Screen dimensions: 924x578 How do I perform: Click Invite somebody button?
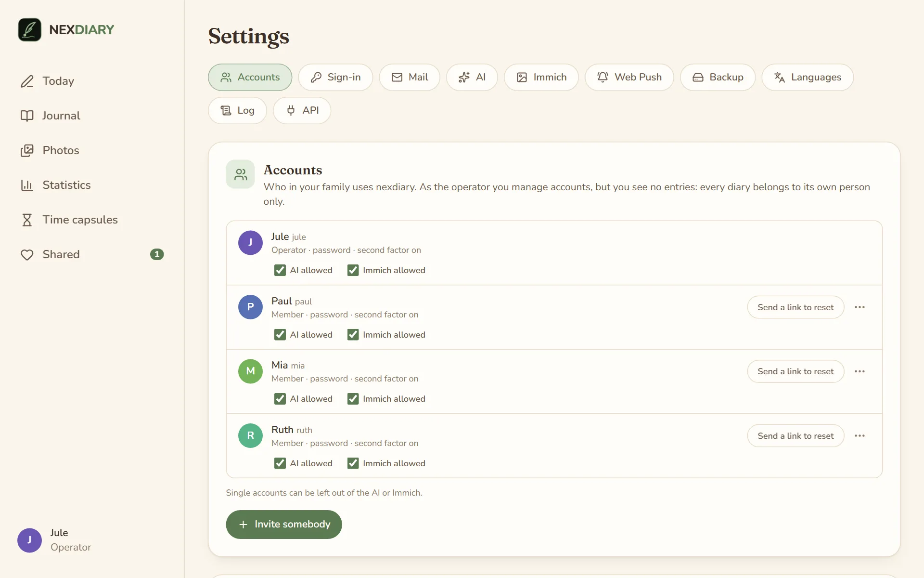[284, 525]
